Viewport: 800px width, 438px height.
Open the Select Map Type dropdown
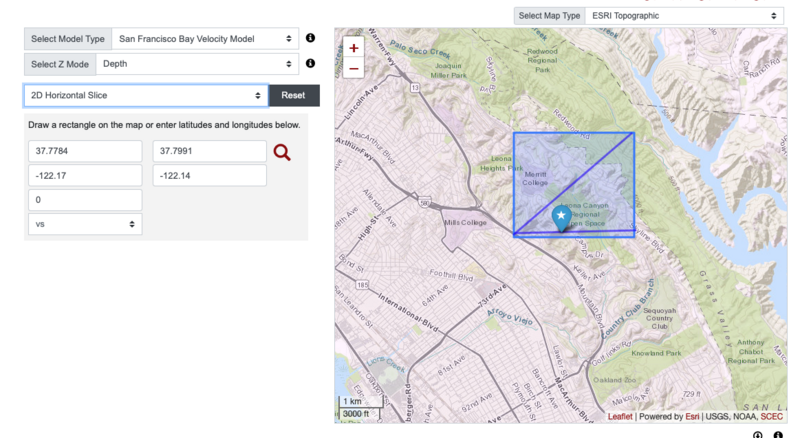click(x=684, y=16)
